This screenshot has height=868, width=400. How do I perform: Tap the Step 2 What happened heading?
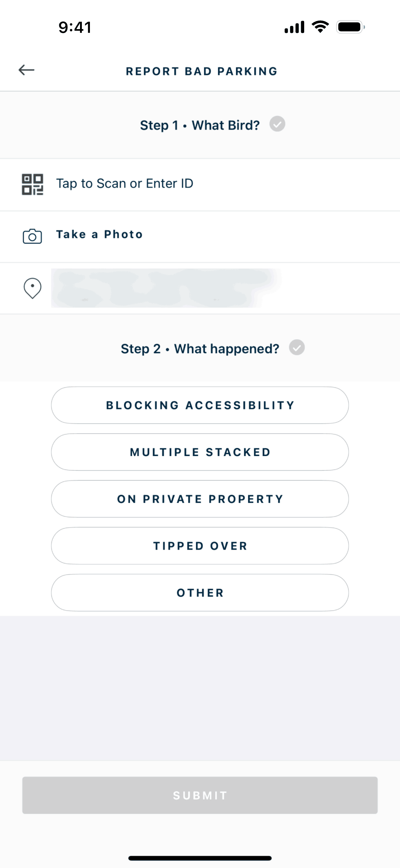point(200,349)
